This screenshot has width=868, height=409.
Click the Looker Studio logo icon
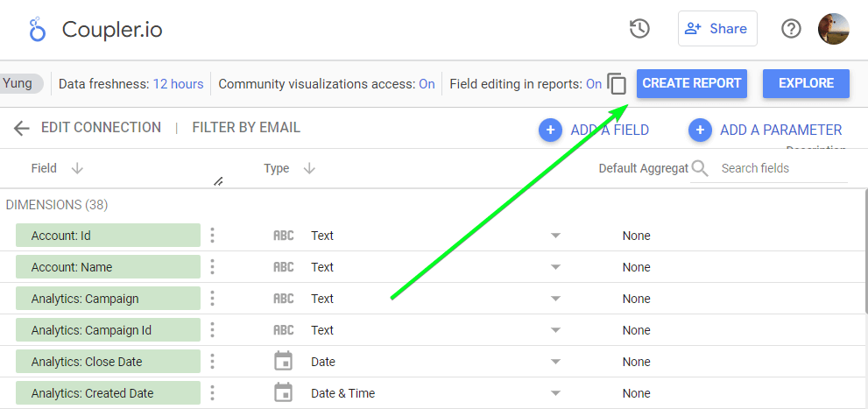click(x=37, y=29)
